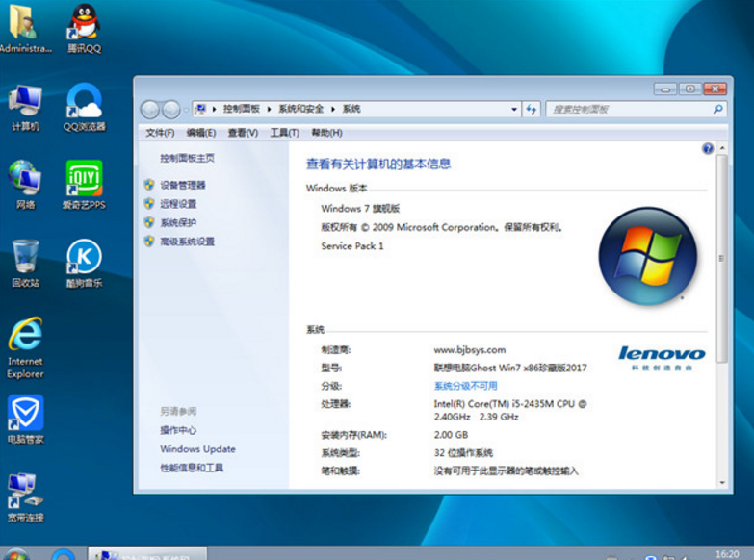Launch QQ浏览器 desktop shortcut

pos(84,107)
